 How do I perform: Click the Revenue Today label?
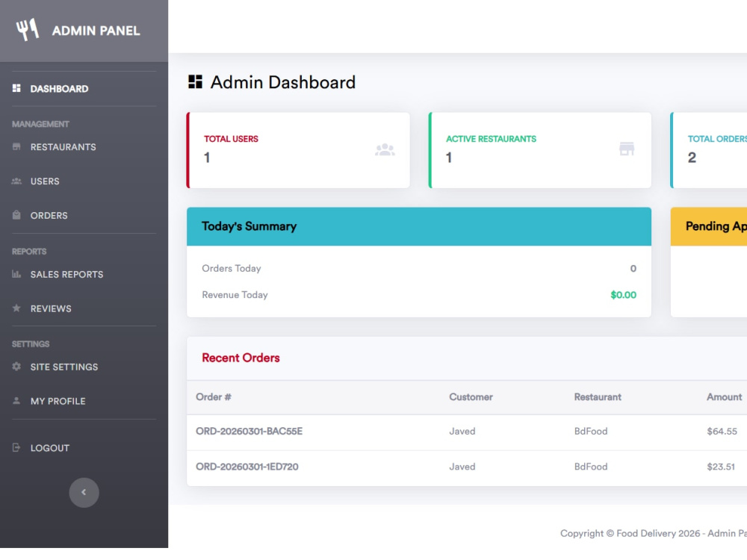click(x=235, y=295)
